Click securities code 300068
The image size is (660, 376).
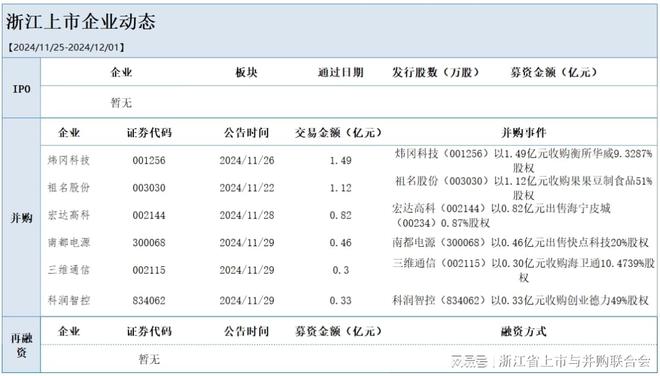[149, 243]
